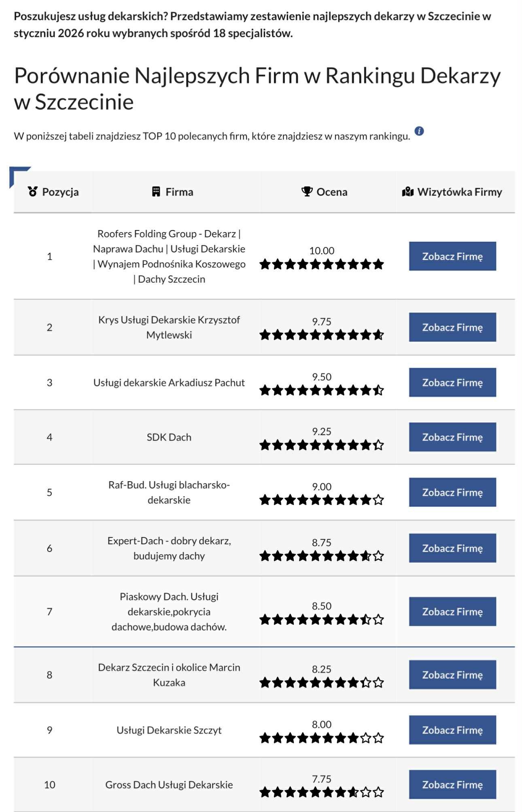The height and width of the screenshot is (812, 522).
Task: Click the trophy icon next to Ocena
Action: tap(306, 191)
